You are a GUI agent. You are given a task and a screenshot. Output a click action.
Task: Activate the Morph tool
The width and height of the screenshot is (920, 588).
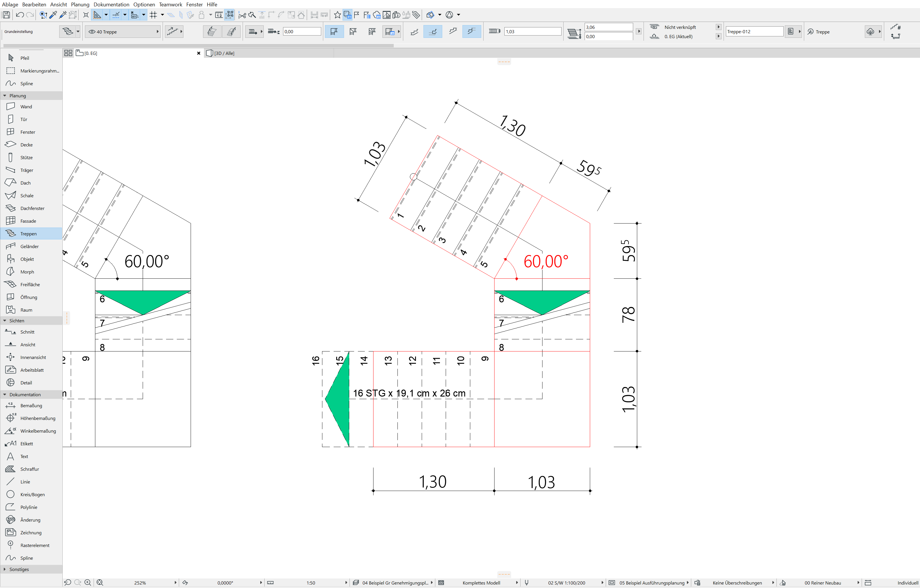[27, 272]
